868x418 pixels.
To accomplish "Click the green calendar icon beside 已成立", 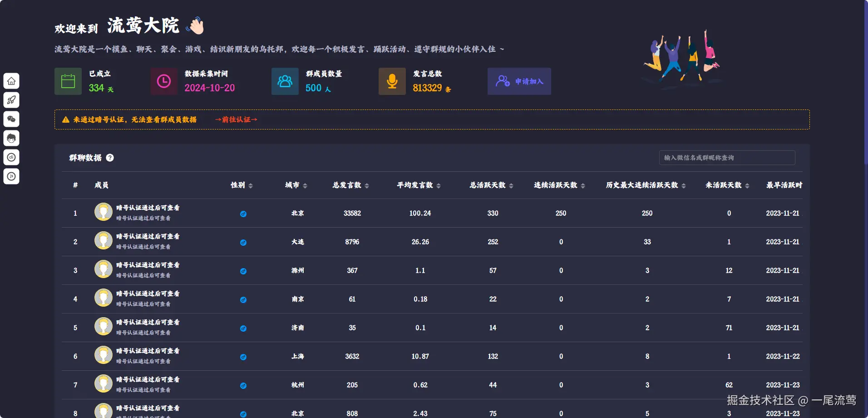I will pos(68,81).
